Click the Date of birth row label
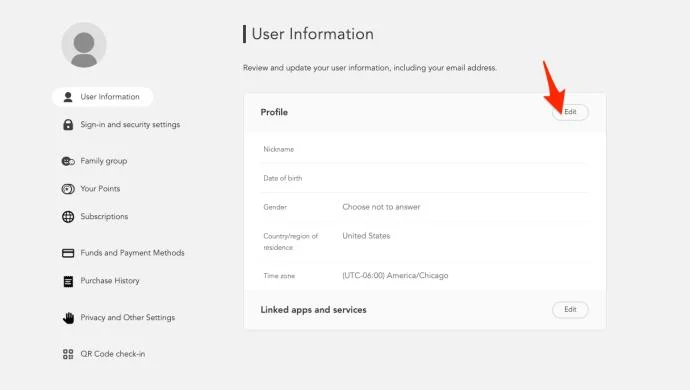690x390 pixels. [x=283, y=178]
